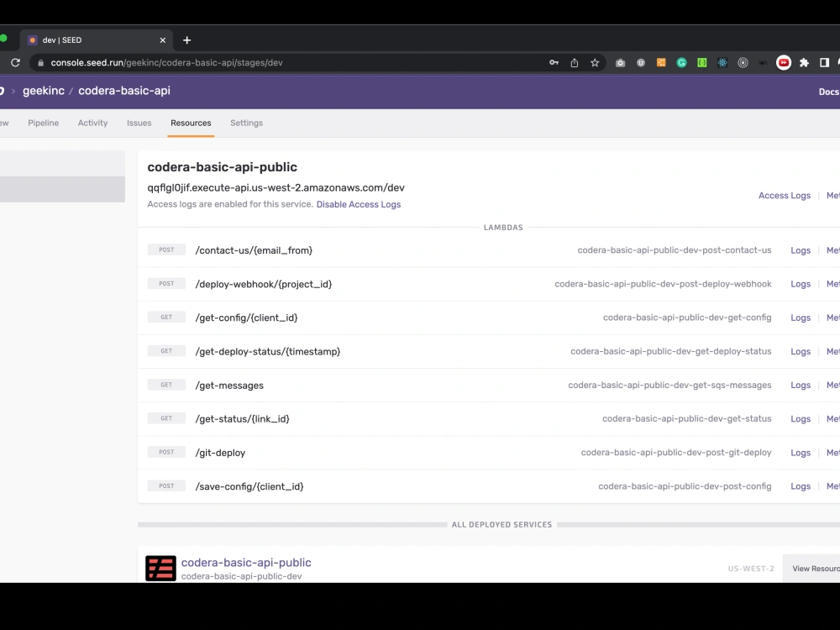This screenshot has height=630, width=840.
Task: Click the red fast-forward extension icon
Action: pos(784,63)
